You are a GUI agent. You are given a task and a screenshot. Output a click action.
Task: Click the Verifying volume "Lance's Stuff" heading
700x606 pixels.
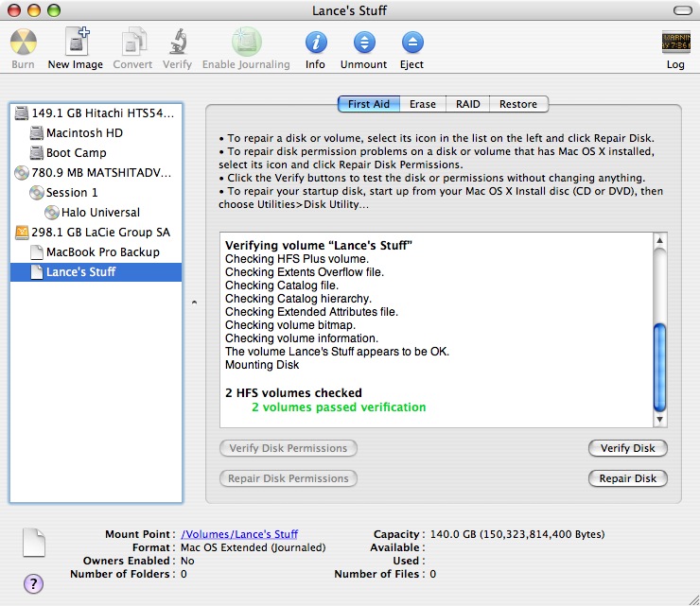(x=318, y=246)
